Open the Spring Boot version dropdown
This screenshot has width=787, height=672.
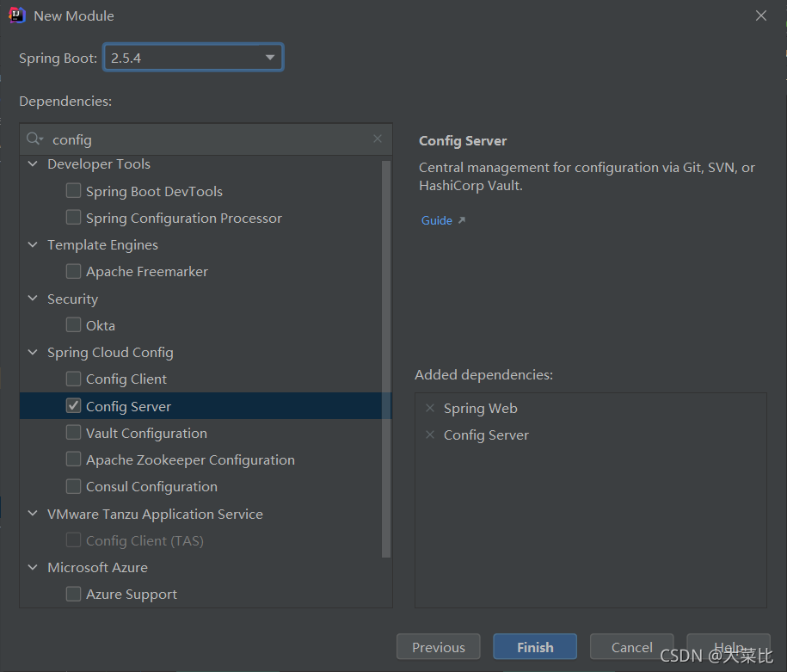pos(270,58)
